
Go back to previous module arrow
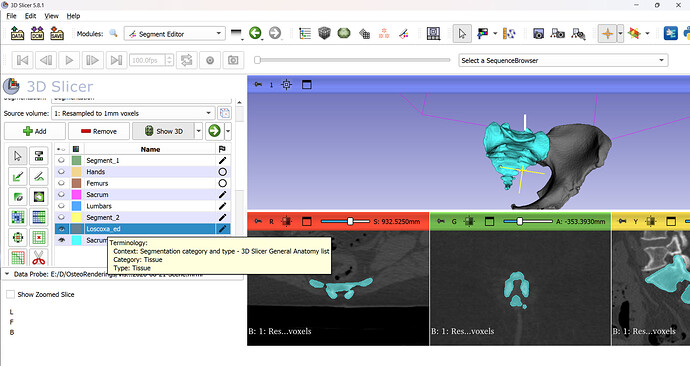pos(255,33)
